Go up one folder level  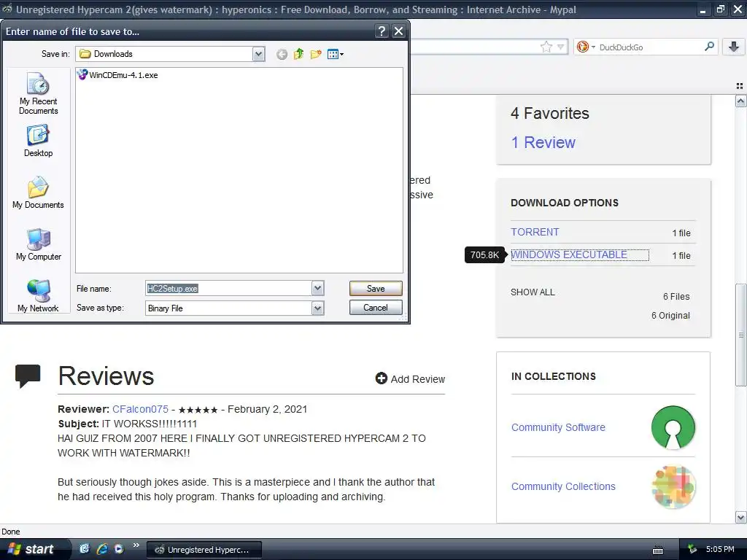coord(298,54)
